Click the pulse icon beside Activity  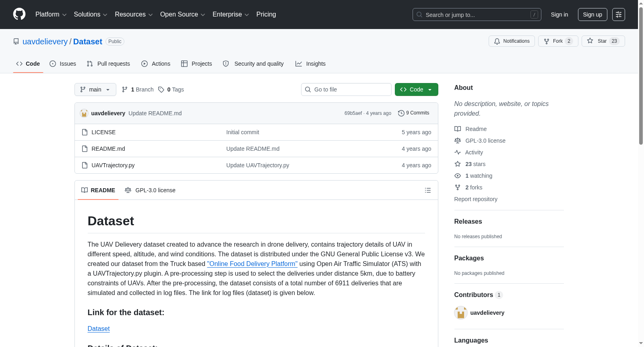[458, 152]
